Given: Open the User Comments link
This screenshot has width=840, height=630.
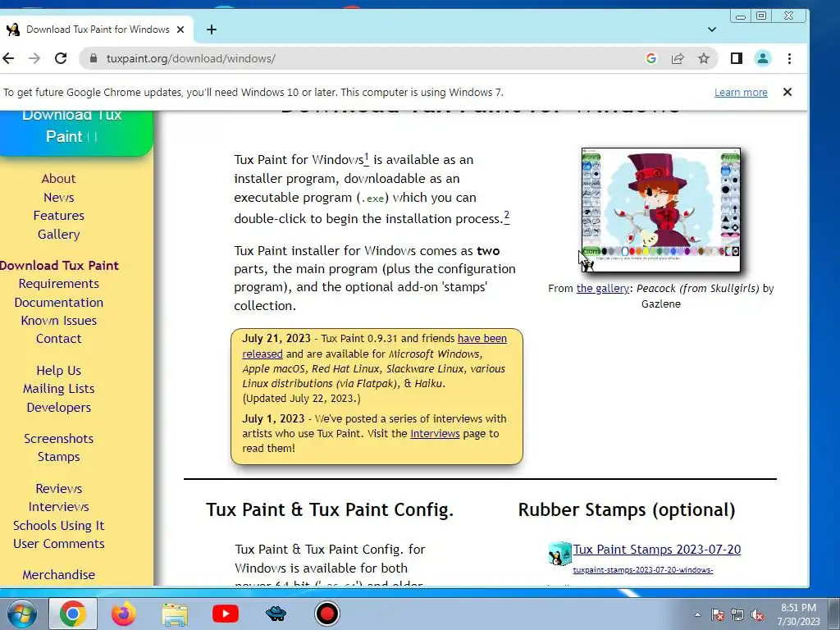Looking at the screenshot, I should point(59,544).
